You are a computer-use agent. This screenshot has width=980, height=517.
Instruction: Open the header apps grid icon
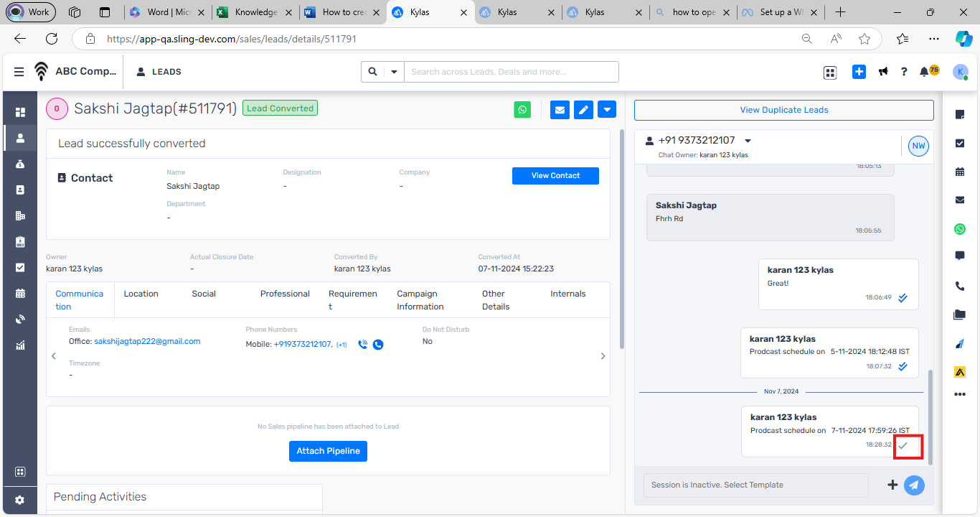830,72
